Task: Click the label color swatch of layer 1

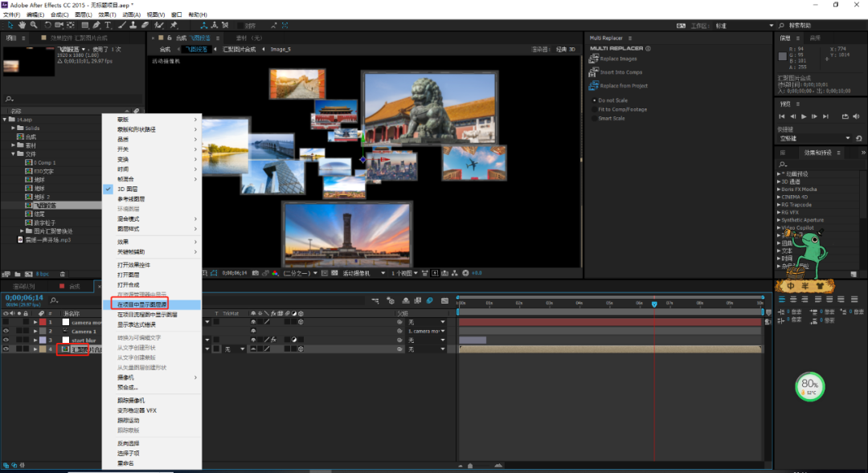Action: click(x=43, y=322)
